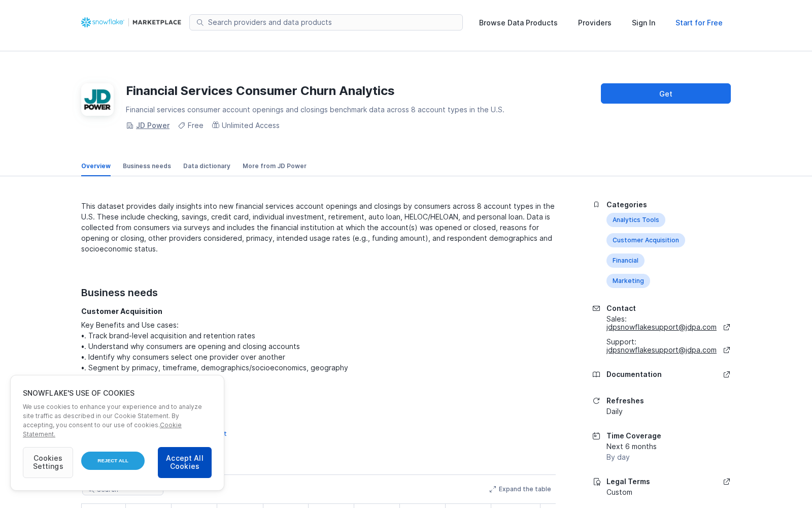812x508 pixels.
Task: Click the Next 6 months coverage value
Action: [x=631, y=447]
